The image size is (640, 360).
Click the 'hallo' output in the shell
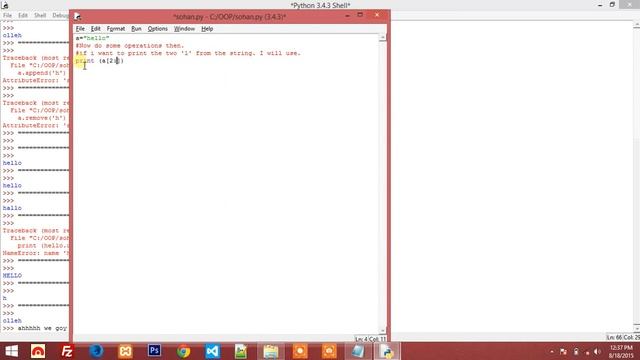[x=12, y=208]
